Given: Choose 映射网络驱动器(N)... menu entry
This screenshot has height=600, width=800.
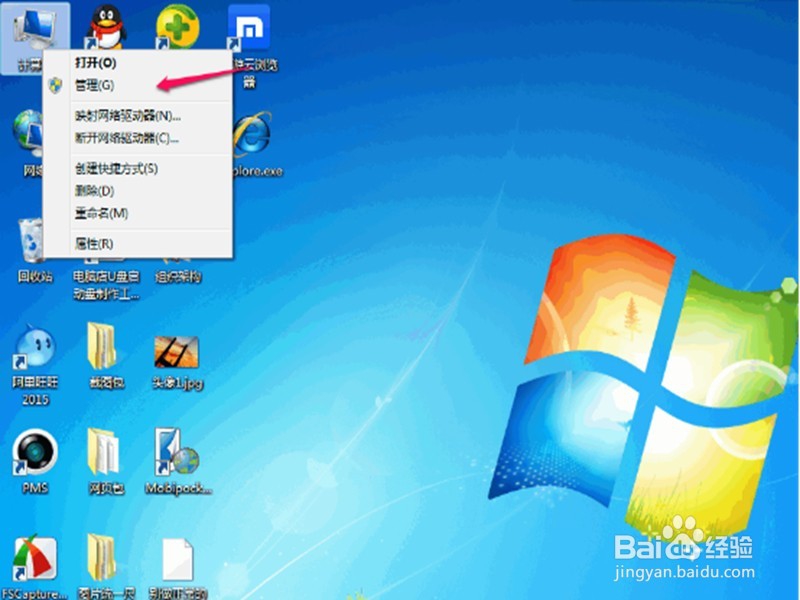Looking at the screenshot, I should click(138, 116).
